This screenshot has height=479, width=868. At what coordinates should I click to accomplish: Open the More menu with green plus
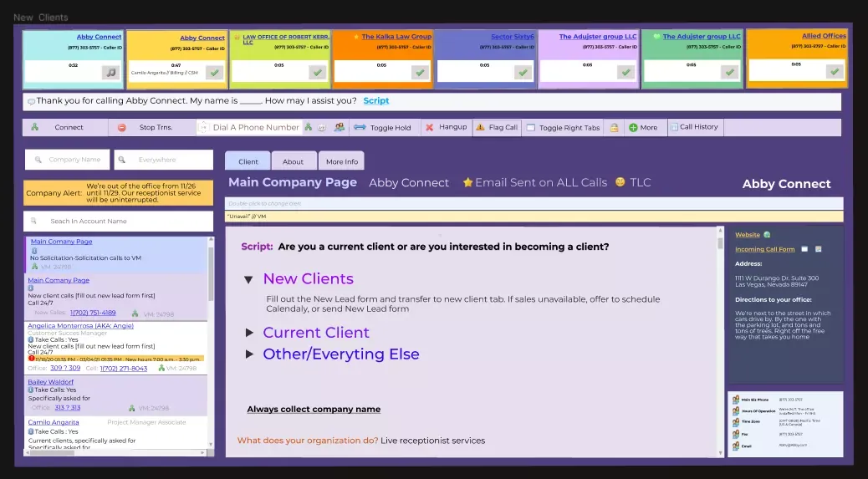tap(644, 127)
